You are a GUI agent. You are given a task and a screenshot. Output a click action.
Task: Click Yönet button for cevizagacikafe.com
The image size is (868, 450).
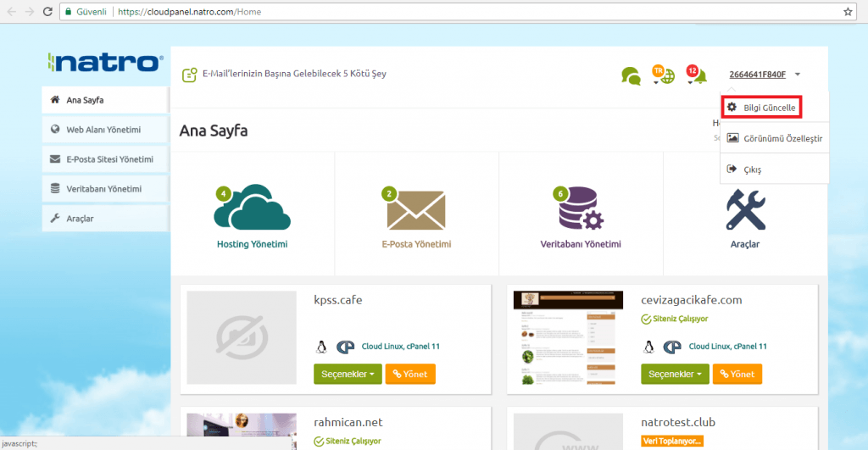(x=737, y=375)
